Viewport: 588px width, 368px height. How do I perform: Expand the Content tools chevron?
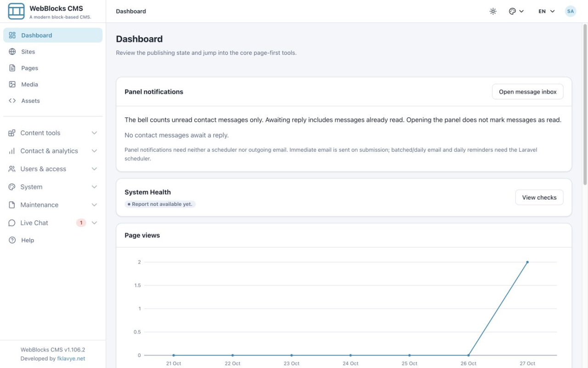point(94,133)
